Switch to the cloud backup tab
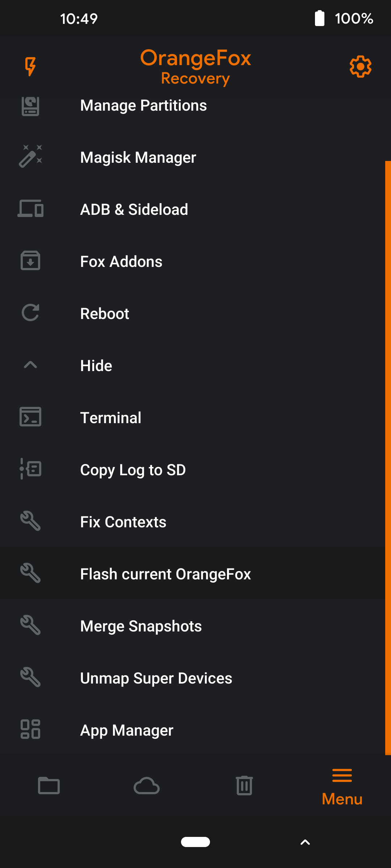 click(147, 786)
